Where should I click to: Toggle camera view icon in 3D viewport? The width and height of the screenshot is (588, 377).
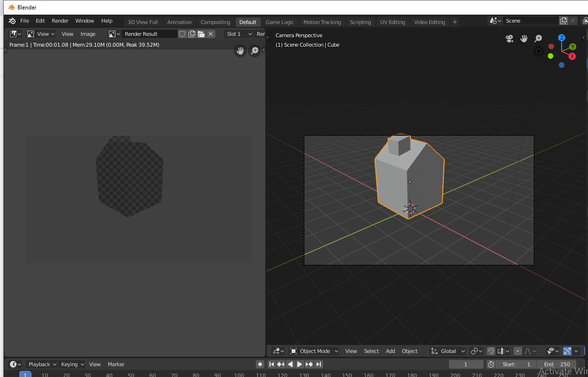click(509, 39)
